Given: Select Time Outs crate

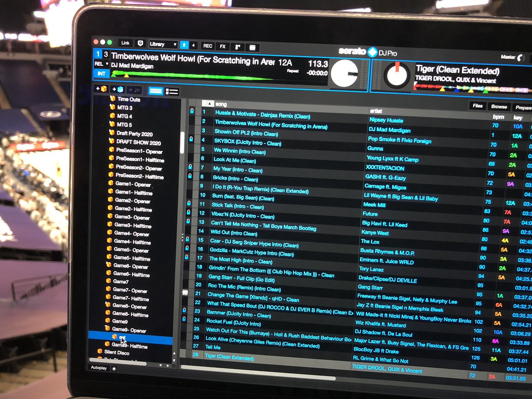Looking at the screenshot, I should (x=129, y=99).
